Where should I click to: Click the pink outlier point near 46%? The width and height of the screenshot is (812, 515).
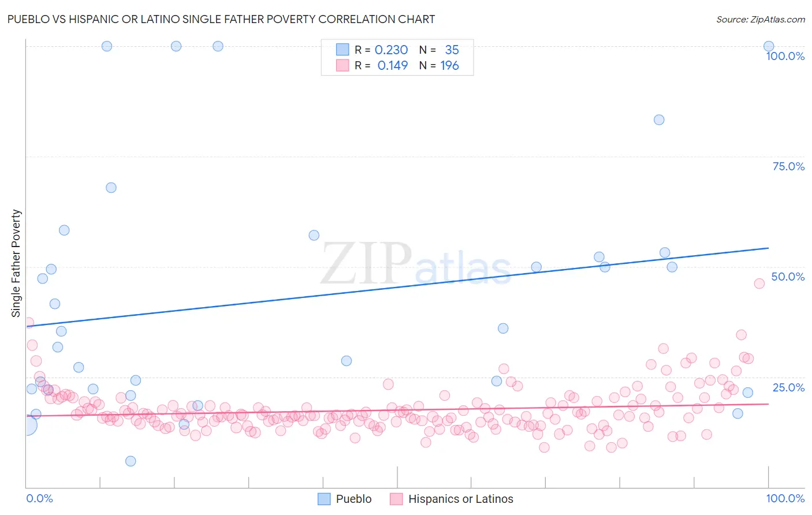point(759,283)
